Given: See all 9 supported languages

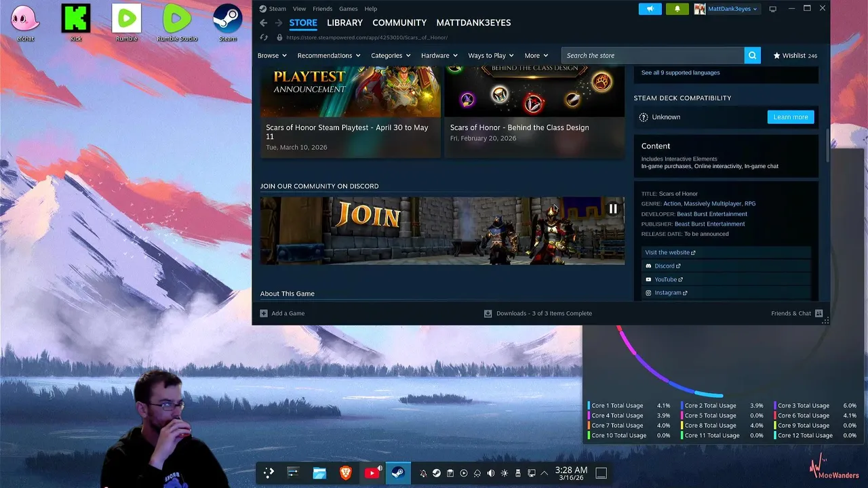Looking at the screenshot, I should (x=681, y=73).
